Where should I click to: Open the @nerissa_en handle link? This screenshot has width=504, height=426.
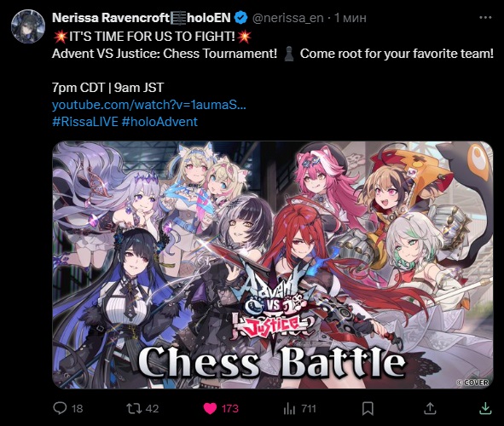click(x=288, y=18)
